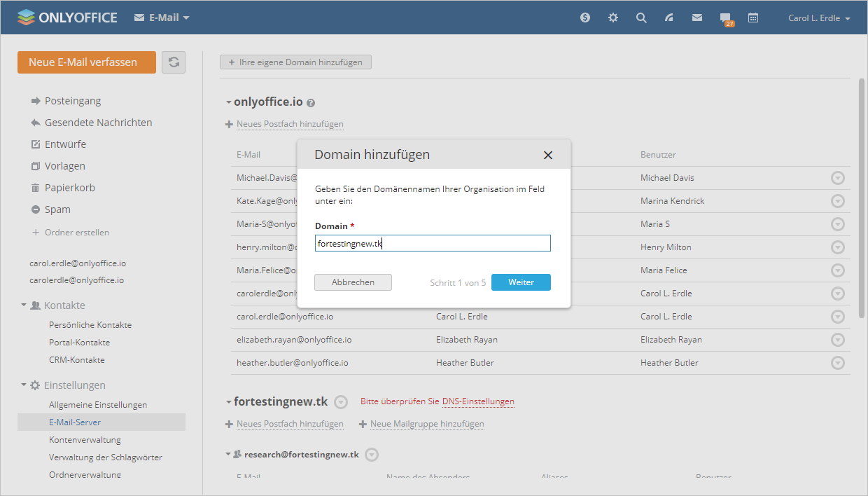Open the Spam folder
Image resolution: width=868 pixels, height=496 pixels.
pyautogui.click(x=57, y=209)
